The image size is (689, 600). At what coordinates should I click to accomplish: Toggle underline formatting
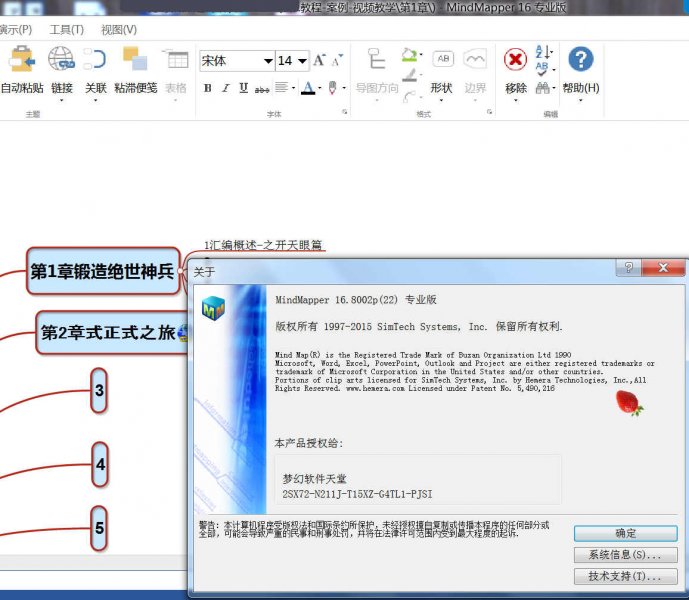pos(243,88)
